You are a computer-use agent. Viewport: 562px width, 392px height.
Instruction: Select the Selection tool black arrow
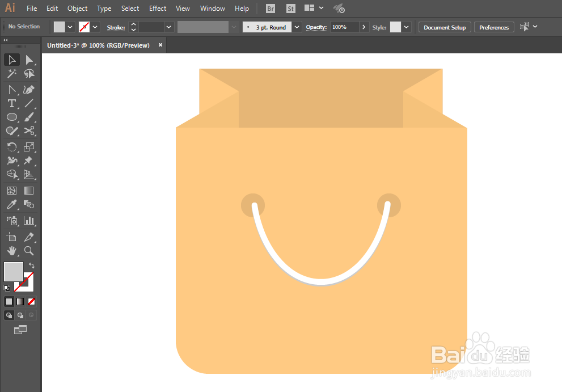[x=12, y=60]
